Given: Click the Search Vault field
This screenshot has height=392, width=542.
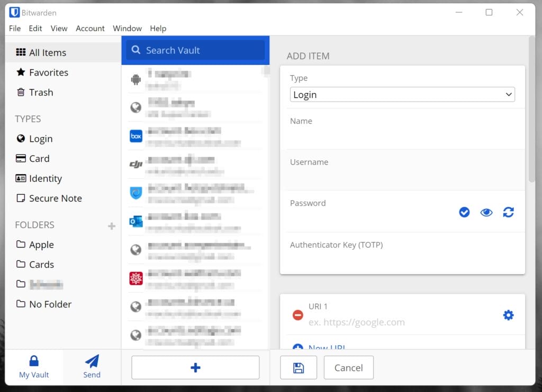Looking at the screenshot, I should coord(195,50).
